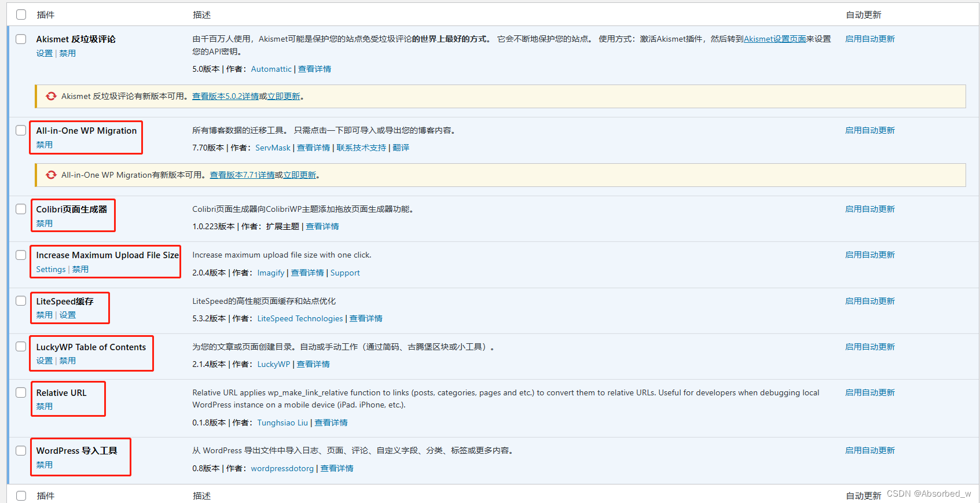Screen dimensions: 980x503
Task: Click 禁用 under Akismet 反垃圾评论
Action: point(68,53)
